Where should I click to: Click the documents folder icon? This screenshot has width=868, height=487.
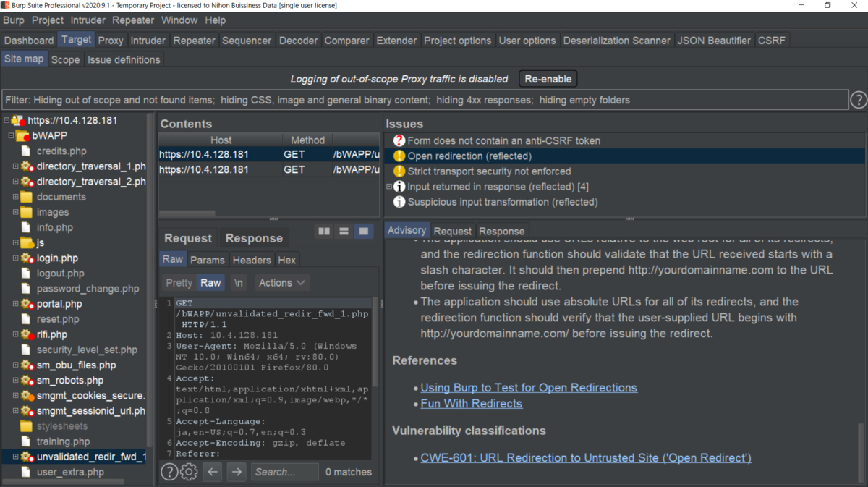point(27,197)
